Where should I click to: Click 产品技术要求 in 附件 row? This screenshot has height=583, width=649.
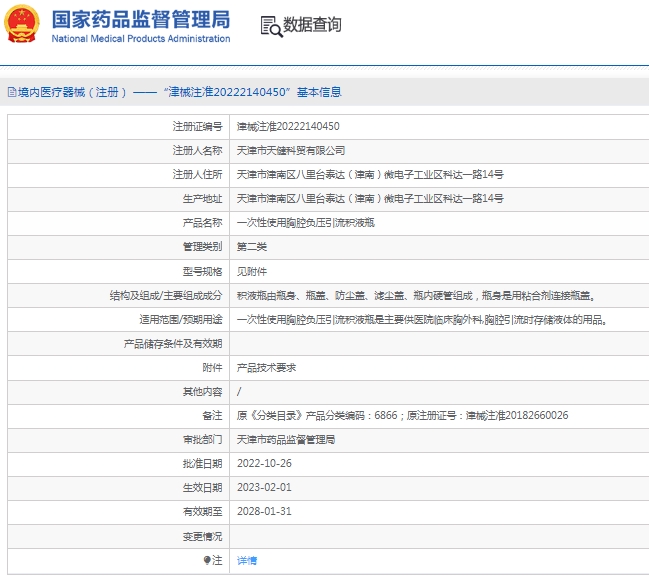pos(267,367)
